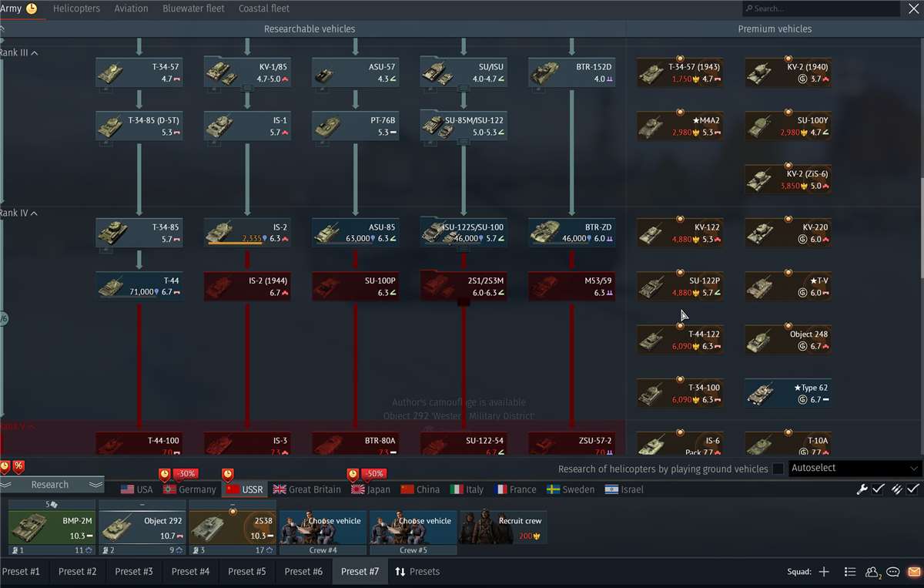Select the Japan nation tab
The height and width of the screenshot is (588, 924).
point(370,489)
